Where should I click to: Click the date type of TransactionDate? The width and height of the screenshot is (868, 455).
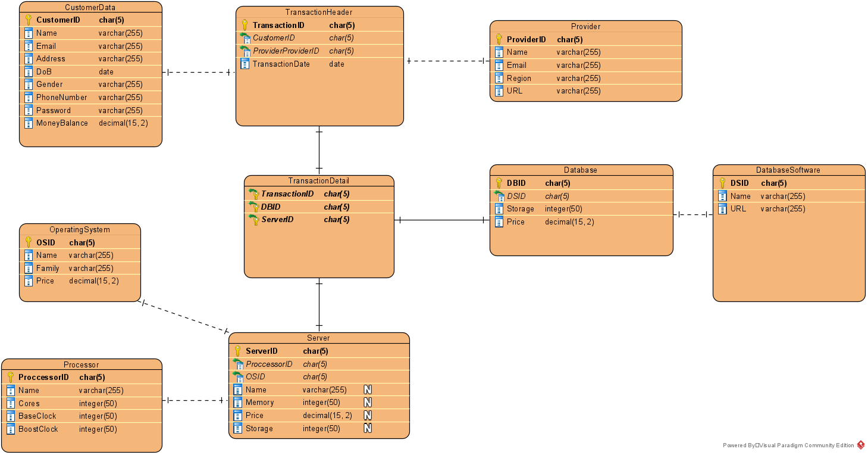(x=337, y=64)
